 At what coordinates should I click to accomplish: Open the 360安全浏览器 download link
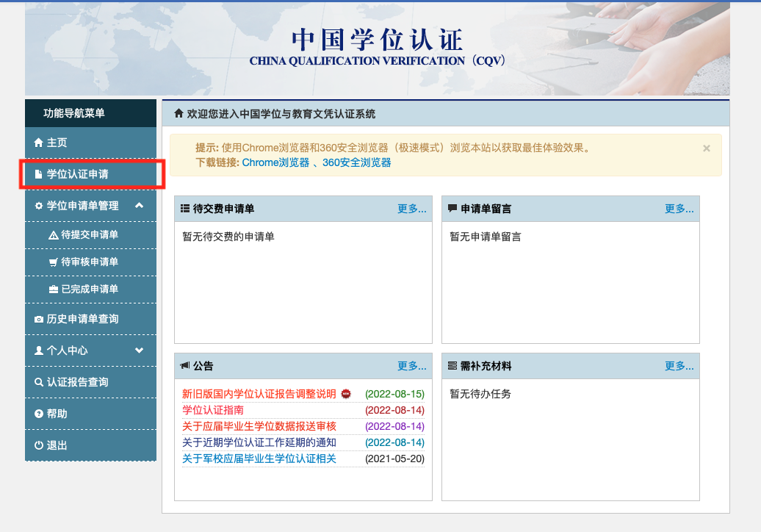click(x=356, y=162)
